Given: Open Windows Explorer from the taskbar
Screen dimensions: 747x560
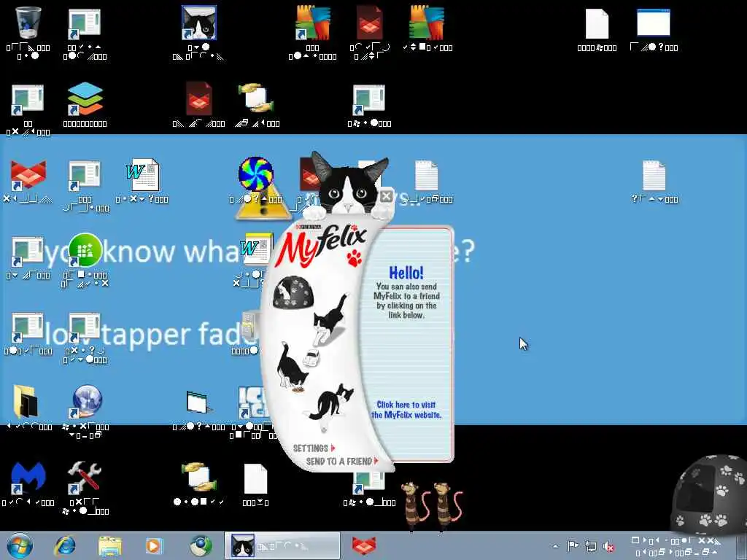Looking at the screenshot, I should (110, 546).
